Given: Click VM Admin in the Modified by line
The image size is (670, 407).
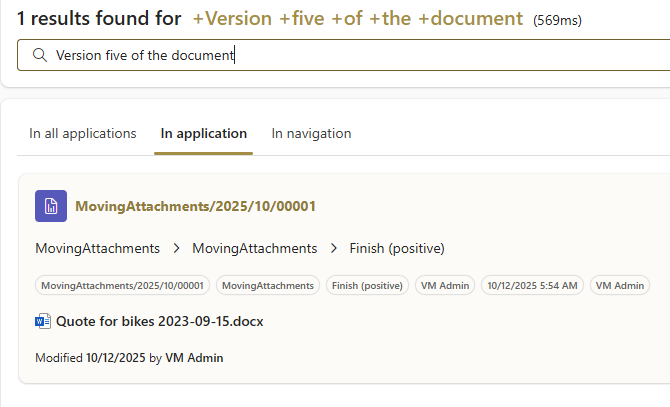Looking at the screenshot, I should [x=194, y=357].
